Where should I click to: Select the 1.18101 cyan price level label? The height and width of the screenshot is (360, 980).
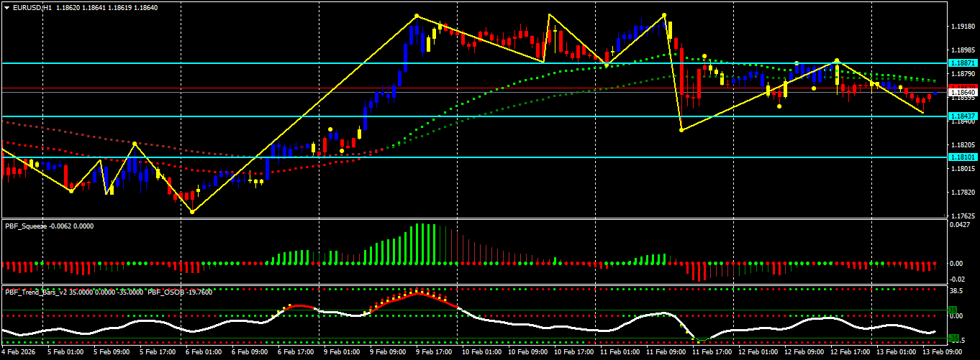963,157
